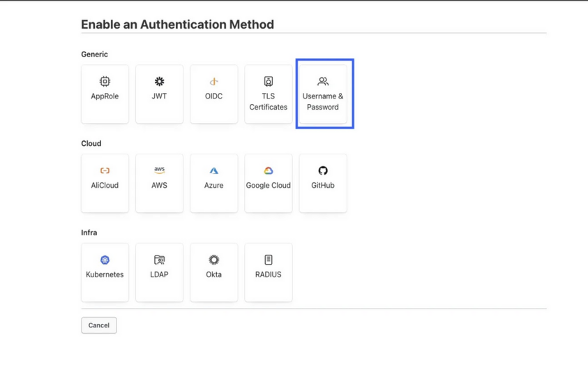
Task: Choose the "TLS Certificates" text label
Action: point(268,102)
